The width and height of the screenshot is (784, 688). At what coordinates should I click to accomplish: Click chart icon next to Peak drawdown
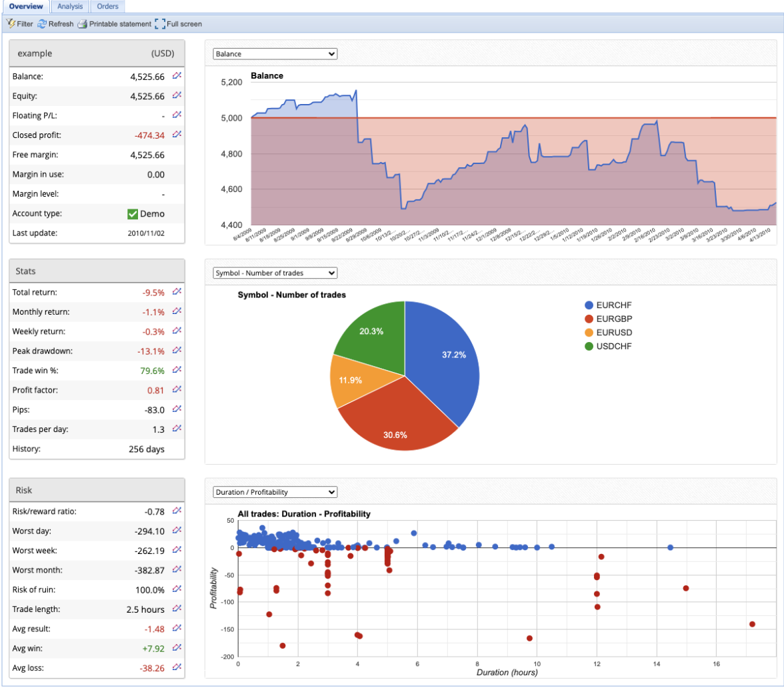point(177,351)
